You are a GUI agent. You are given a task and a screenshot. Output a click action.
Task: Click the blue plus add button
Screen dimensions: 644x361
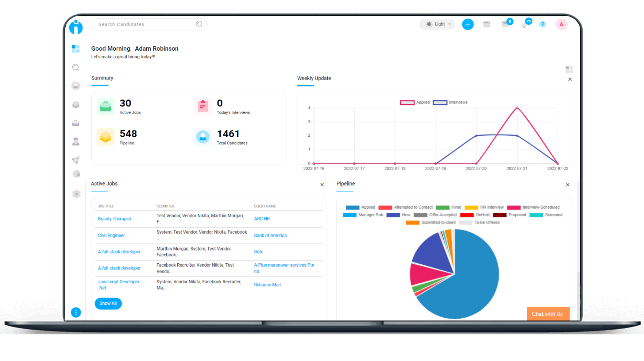coord(468,24)
